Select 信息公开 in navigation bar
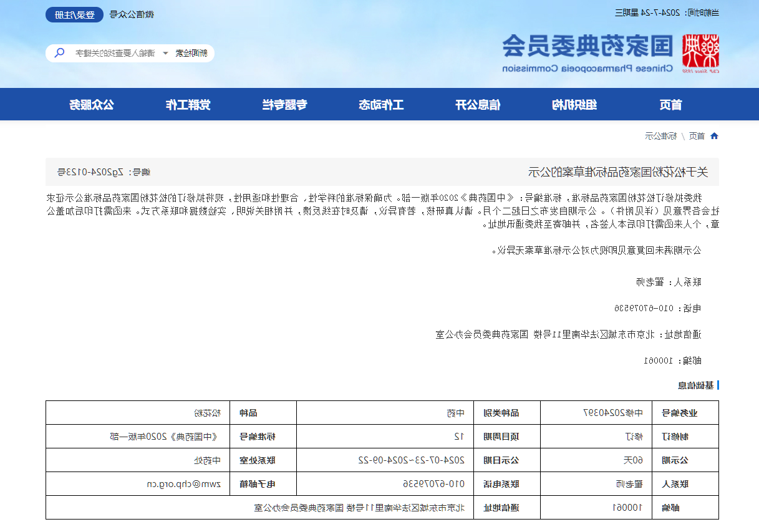The width and height of the screenshot is (759, 532). point(478,104)
